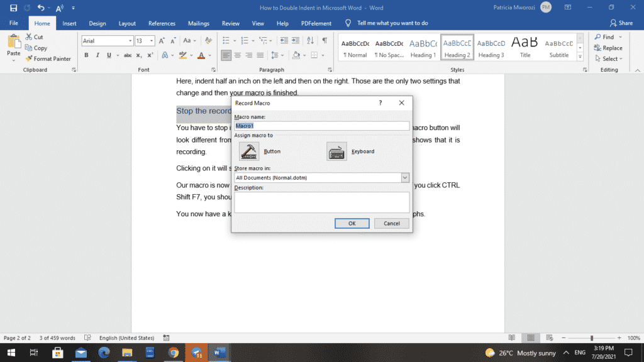This screenshot has height=362, width=644.
Task: Apply Title style
Action: [x=525, y=48]
